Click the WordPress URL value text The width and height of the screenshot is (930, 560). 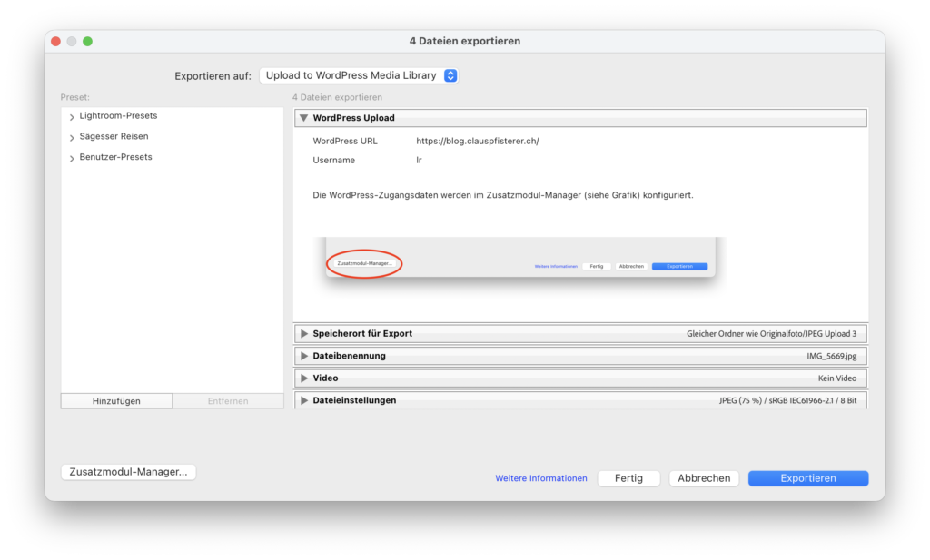point(477,142)
